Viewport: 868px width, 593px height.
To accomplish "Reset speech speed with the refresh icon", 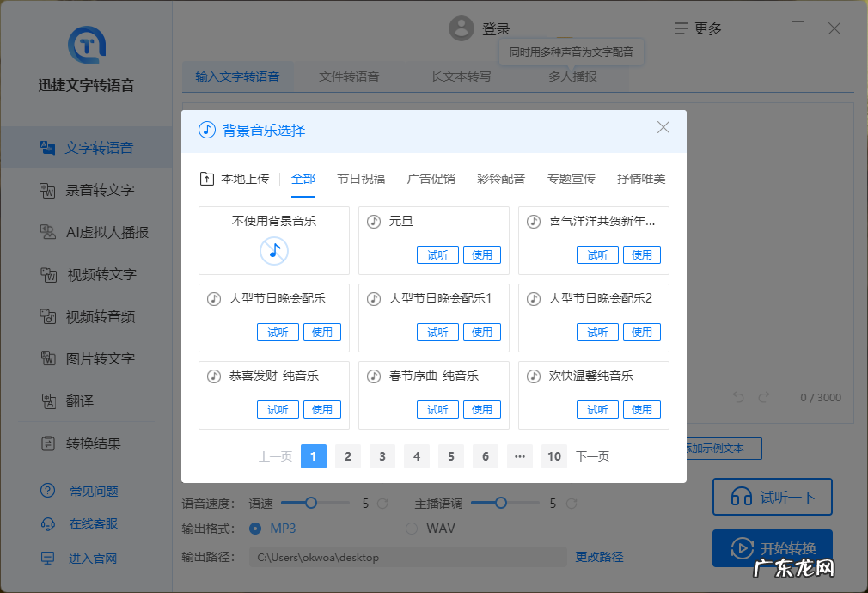I will click(383, 503).
